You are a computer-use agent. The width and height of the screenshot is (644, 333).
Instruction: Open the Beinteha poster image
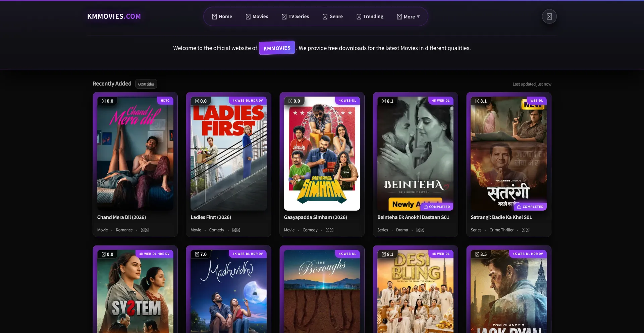pos(415,154)
